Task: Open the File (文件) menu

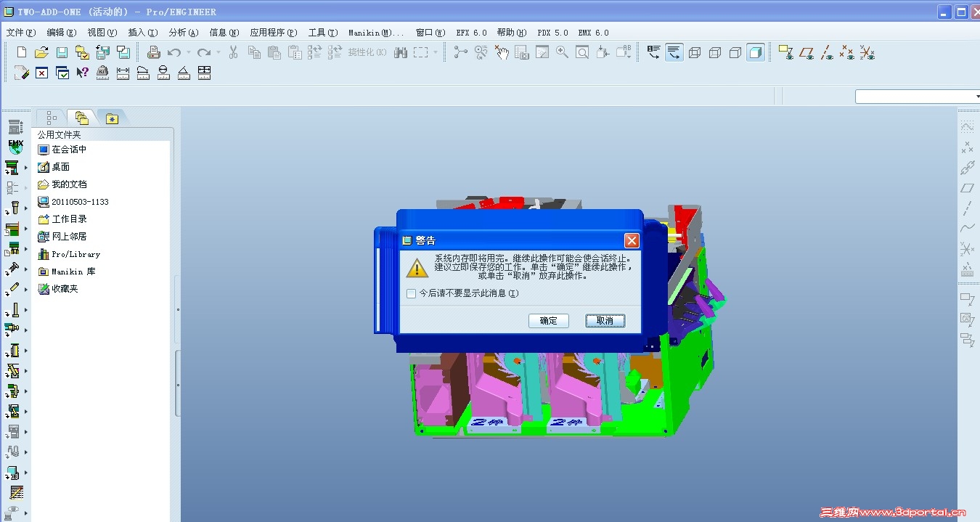Action: 21,33
